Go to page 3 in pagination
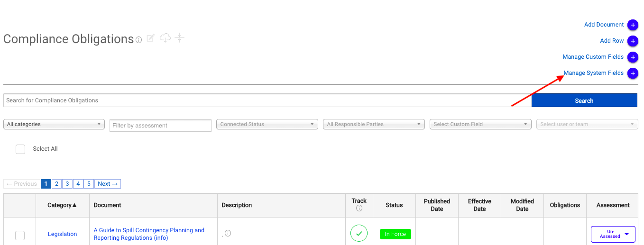 tap(67, 184)
